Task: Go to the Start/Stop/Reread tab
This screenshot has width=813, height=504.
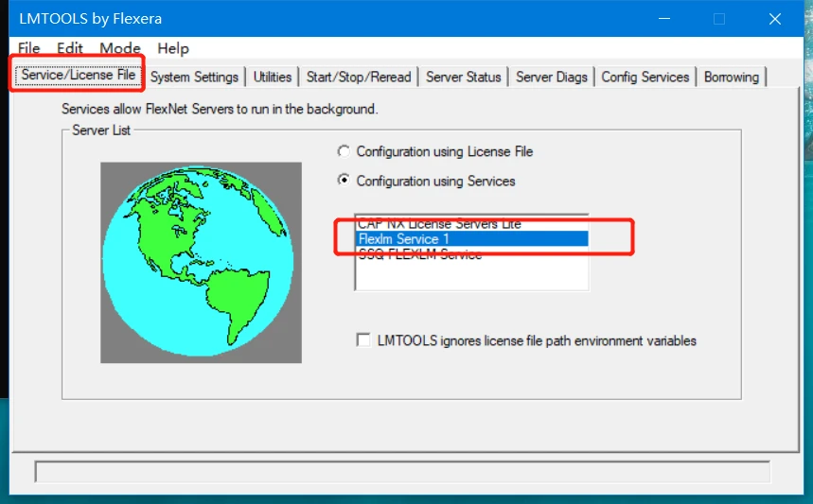Action: (359, 77)
